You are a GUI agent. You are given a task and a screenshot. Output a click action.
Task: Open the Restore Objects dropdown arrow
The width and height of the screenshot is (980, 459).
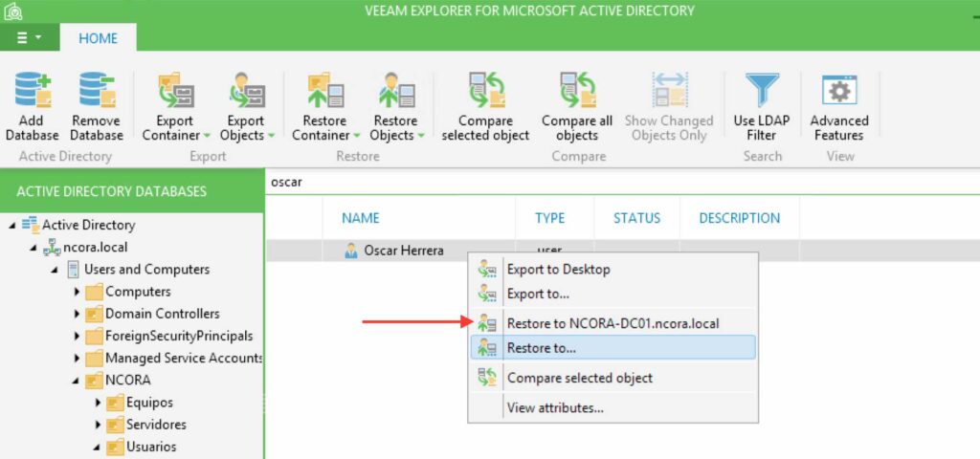(x=421, y=136)
